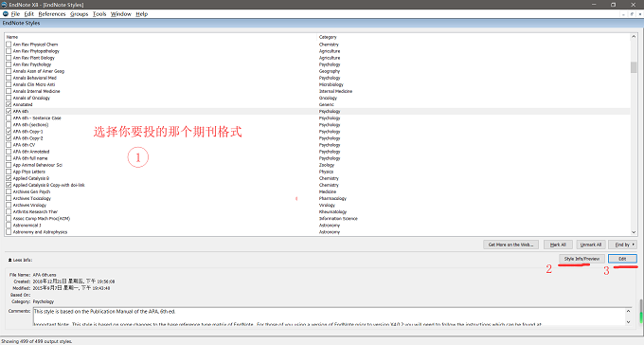Click the EndNote icon in the menu bar
Viewport: 644px width, 345px height.
(x=5, y=13)
